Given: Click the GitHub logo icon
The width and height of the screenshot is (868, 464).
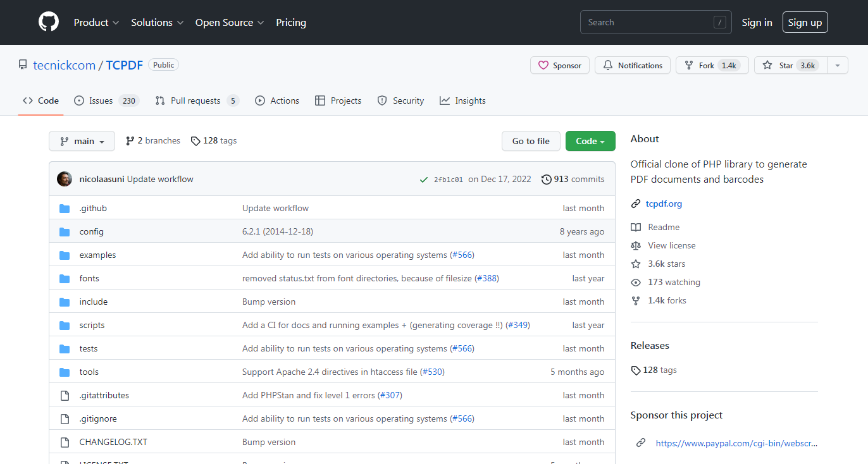Looking at the screenshot, I should coord(49,22).
